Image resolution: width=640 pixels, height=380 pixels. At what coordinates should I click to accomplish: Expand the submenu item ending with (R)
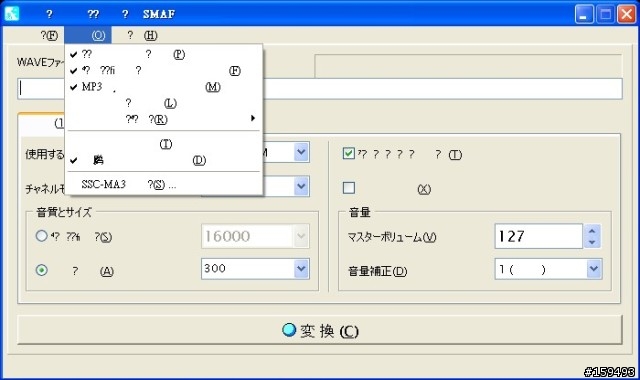[164, 119]
